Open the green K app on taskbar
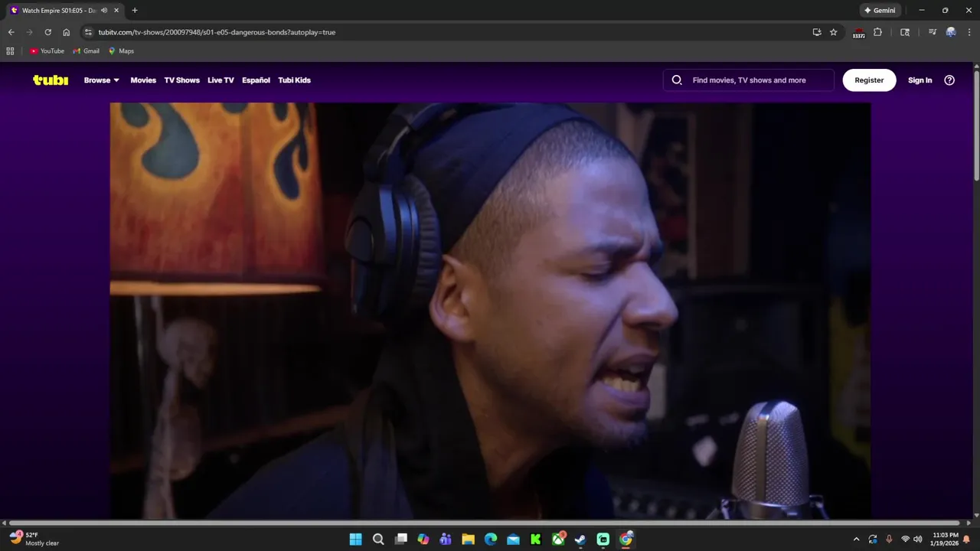The image size is (980, 551). 536,540
